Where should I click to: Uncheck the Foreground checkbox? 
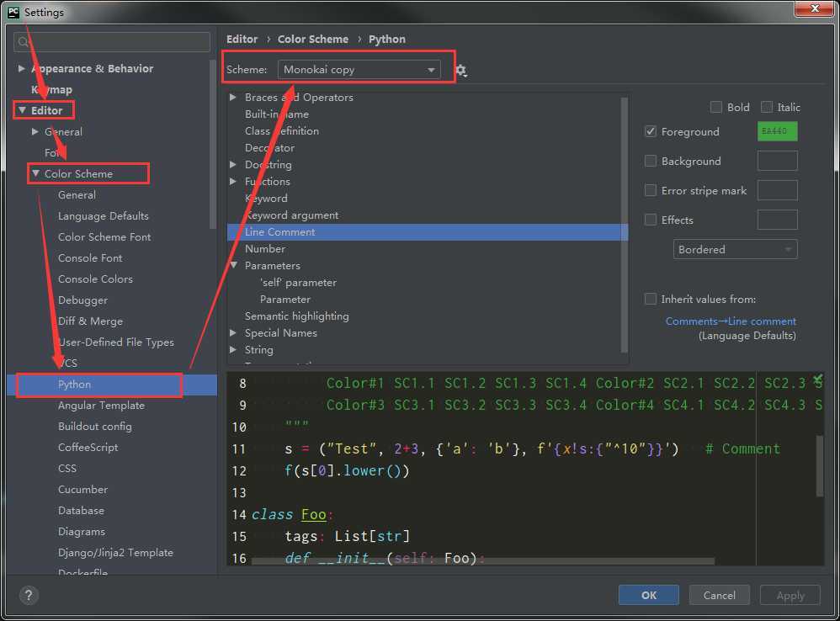coord(651,131)
